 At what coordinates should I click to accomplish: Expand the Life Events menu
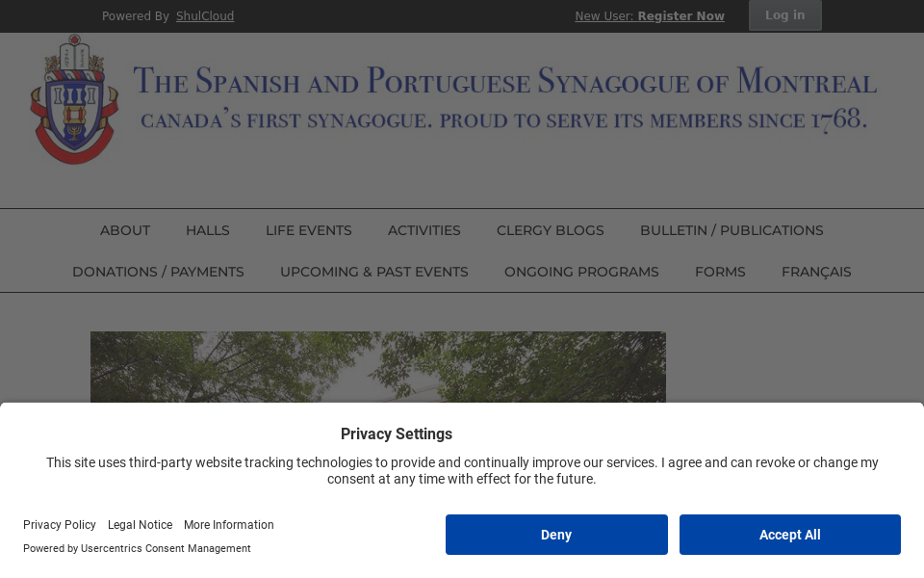point(309,230)
